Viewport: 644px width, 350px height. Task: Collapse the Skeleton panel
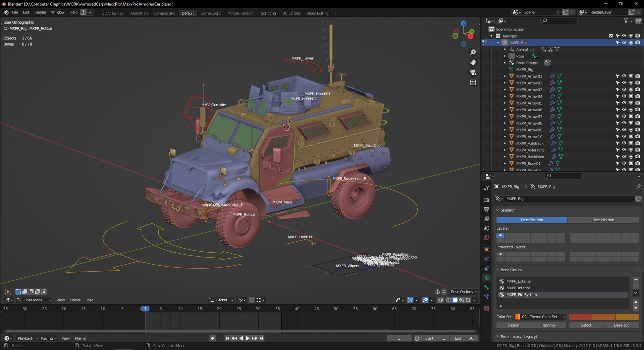pos(498,210)
